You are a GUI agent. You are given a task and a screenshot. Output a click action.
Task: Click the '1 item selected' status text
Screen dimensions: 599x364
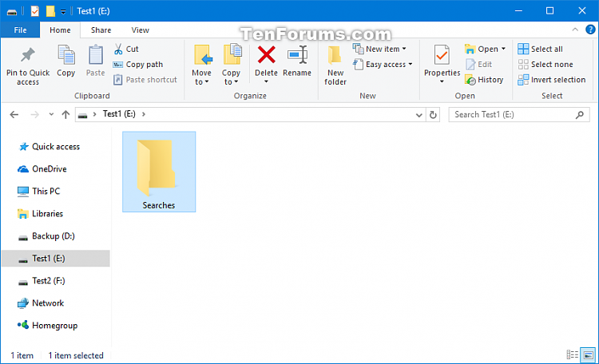click(76, 355)
